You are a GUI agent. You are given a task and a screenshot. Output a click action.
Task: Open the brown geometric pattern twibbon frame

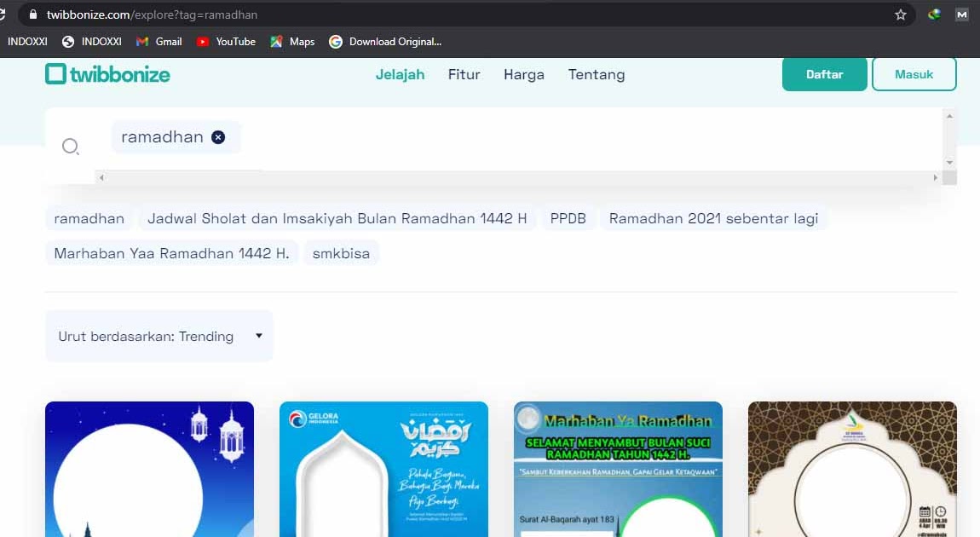click(852, 469)
